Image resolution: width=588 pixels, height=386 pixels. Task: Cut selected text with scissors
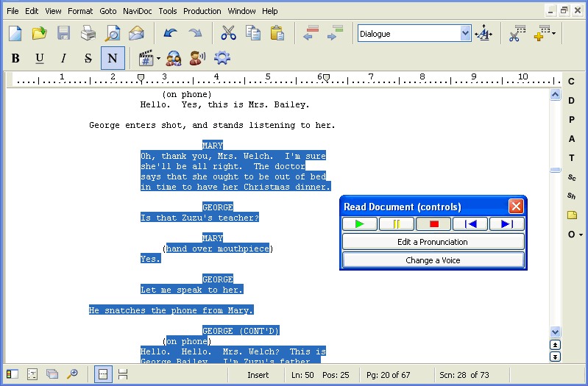point(228,33)
